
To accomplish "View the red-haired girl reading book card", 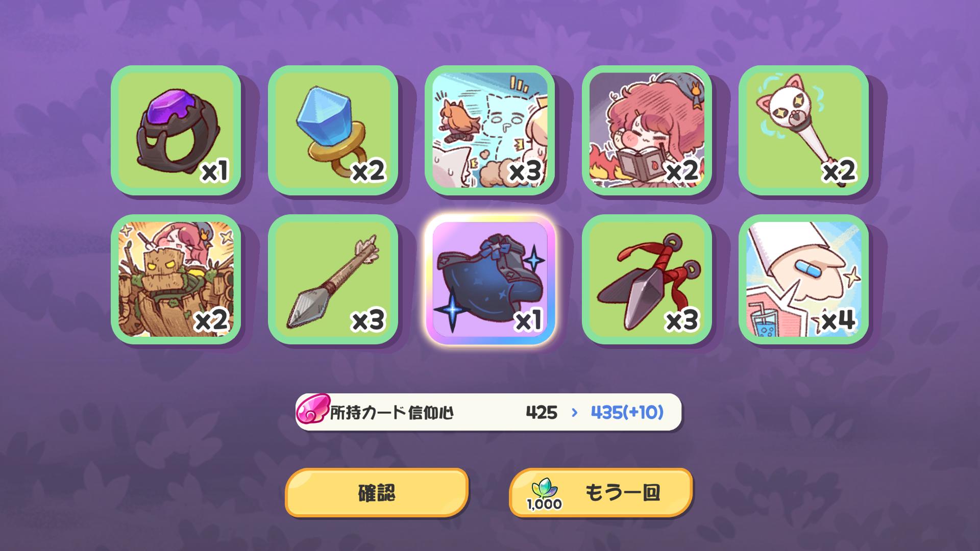I will click(647, 130).
